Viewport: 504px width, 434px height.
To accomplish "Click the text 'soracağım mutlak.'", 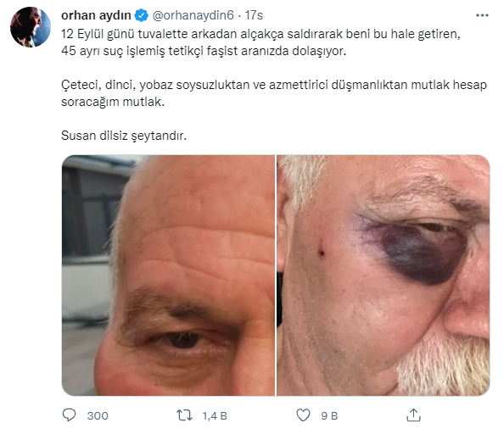I will click(x=113, y=102).
